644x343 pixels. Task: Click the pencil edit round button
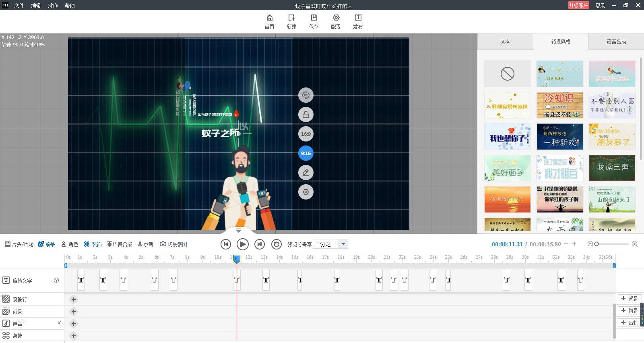(x=306, y=173)
